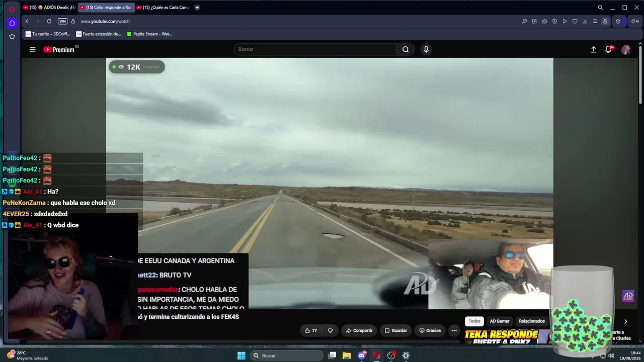Open Discord from the taskbar
The image size is (644, 362).
[x=362, y=356]
